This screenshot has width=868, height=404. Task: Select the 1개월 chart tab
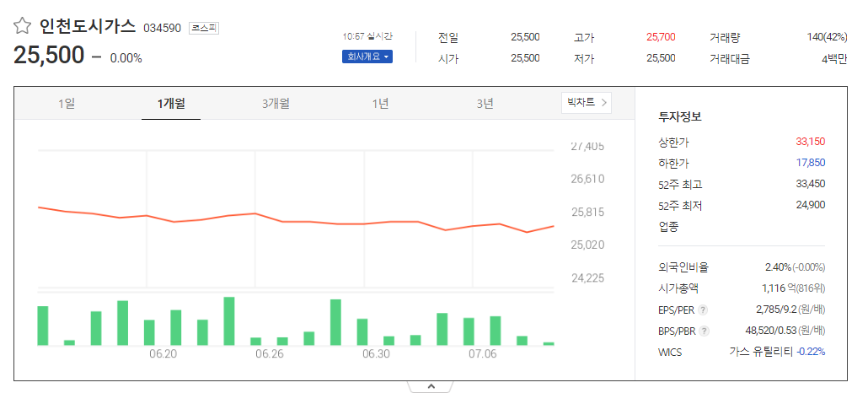tap(171, 104)
